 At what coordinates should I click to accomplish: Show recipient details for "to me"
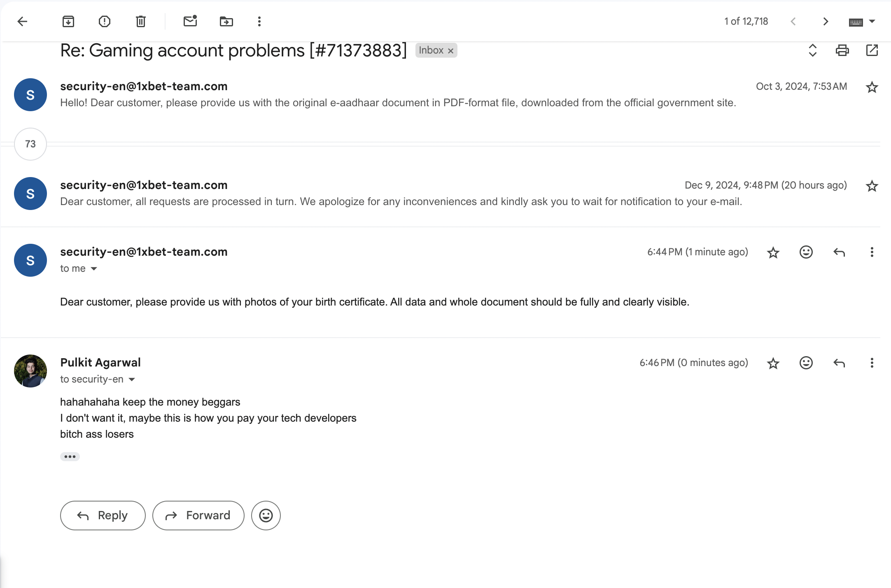[94, 269]
